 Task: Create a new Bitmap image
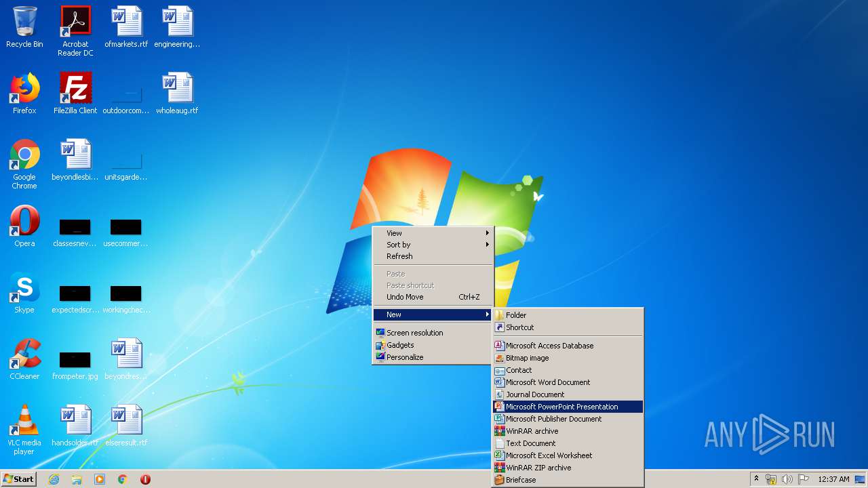[568, 358]
